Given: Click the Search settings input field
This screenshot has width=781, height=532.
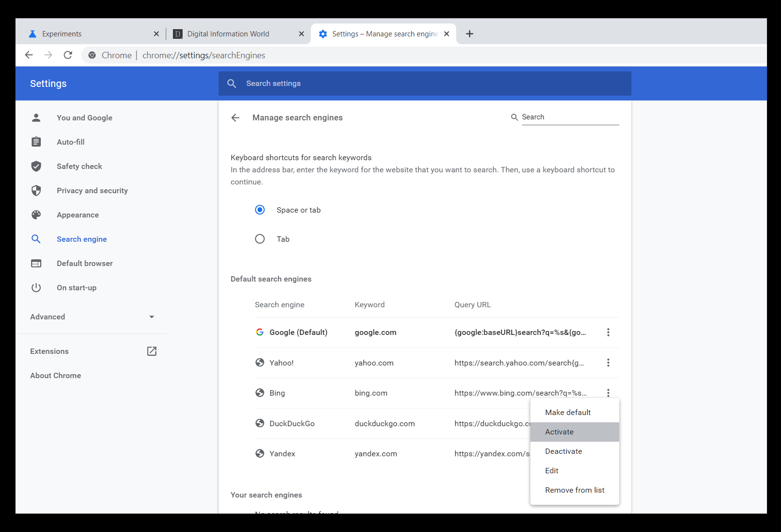Looking at the screenshot, I should (x=425, y=83).
